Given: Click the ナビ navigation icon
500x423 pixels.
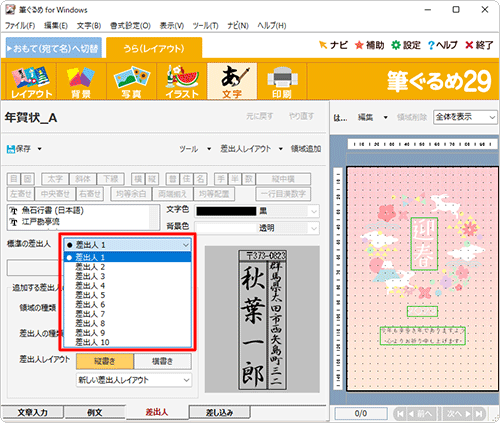Looking at the screenshot, I should [333, 45].
